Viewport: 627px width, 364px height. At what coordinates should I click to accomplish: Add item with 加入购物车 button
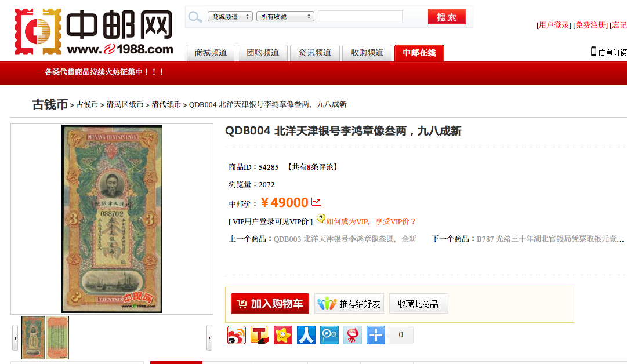(270, 304)
